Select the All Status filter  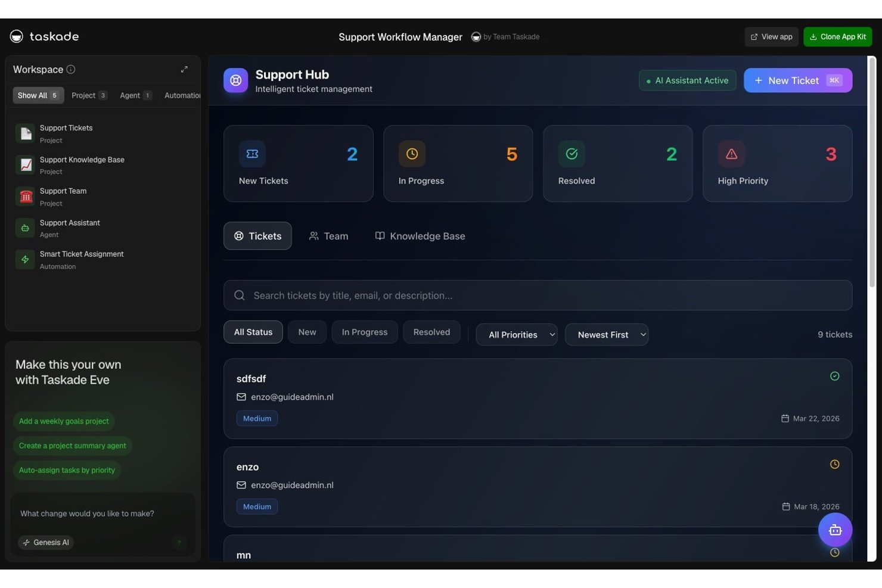coord(253,332)
